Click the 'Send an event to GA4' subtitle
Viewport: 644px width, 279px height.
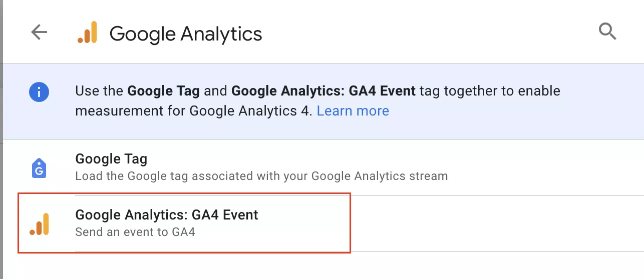point(135,232)
